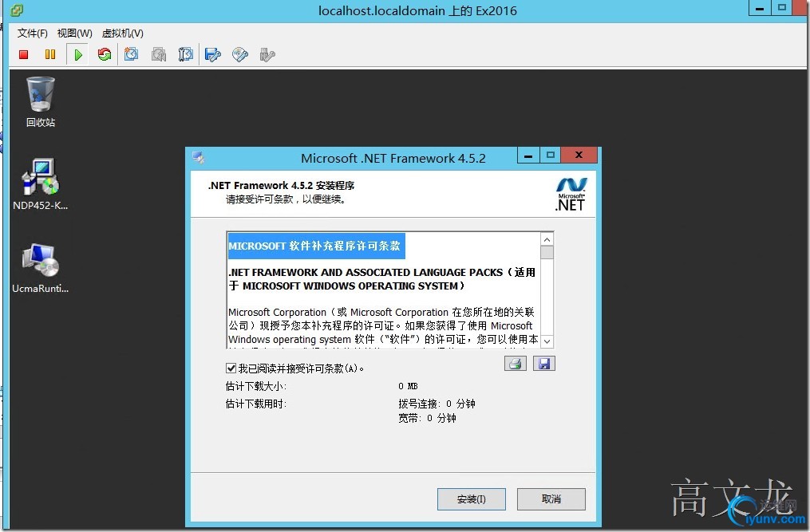Power on the VM using the green play icon
810x532 pixels.
point(78,55)
